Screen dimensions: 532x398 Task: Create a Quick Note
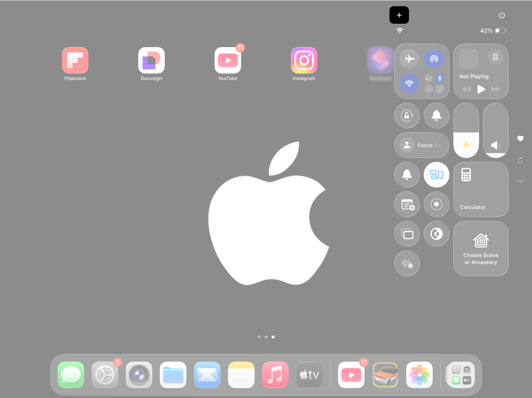point(407,204)
